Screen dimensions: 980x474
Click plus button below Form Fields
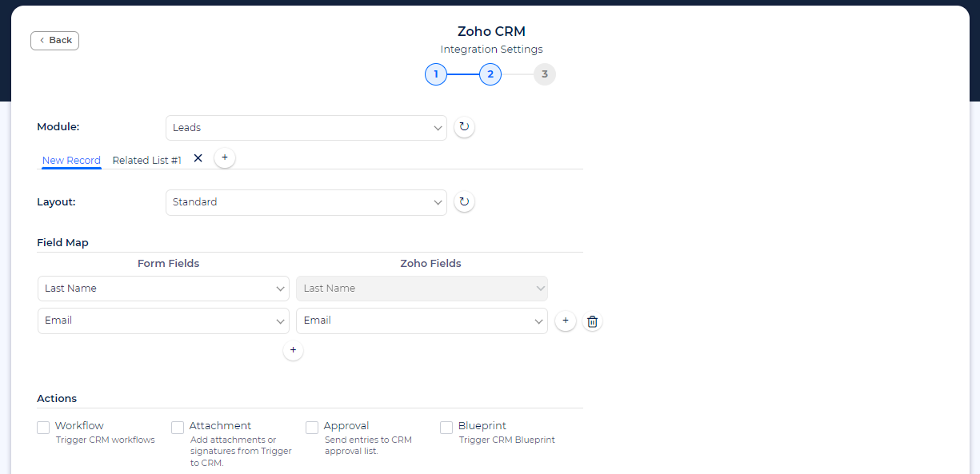pyautogui.click(x=293, y=350)
